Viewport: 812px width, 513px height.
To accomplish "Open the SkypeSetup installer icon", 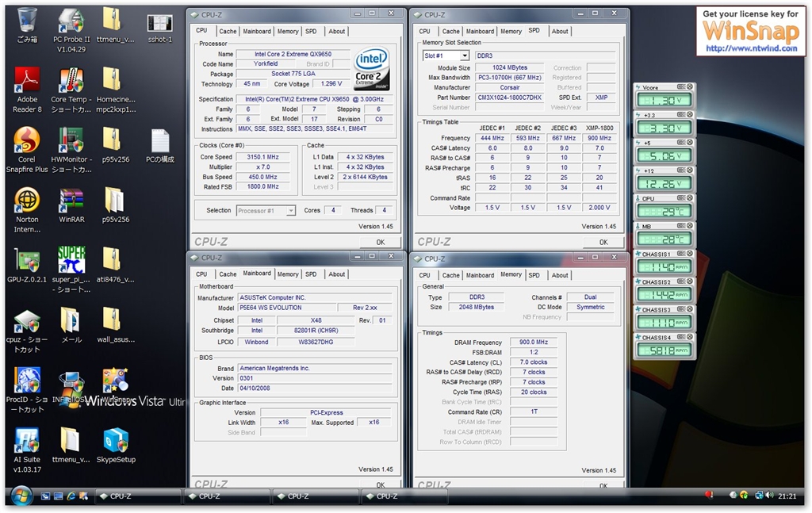I will click(116, 442).
